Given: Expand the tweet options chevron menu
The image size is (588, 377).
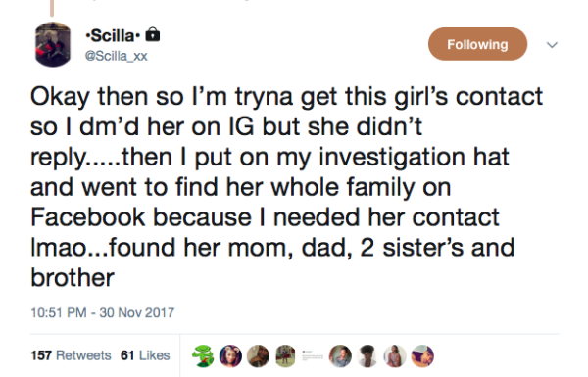Looking at the screenshot, I should pos(552,45).
